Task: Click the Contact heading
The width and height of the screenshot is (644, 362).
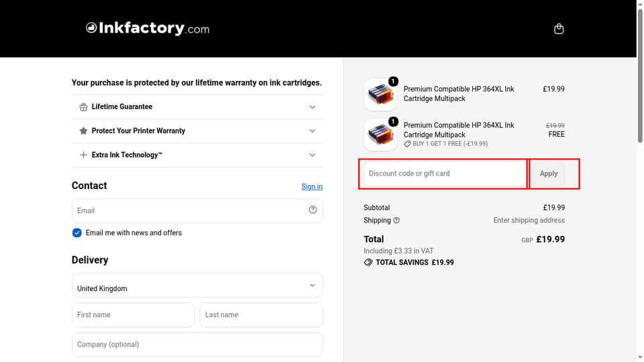Action: coord(89,186)
